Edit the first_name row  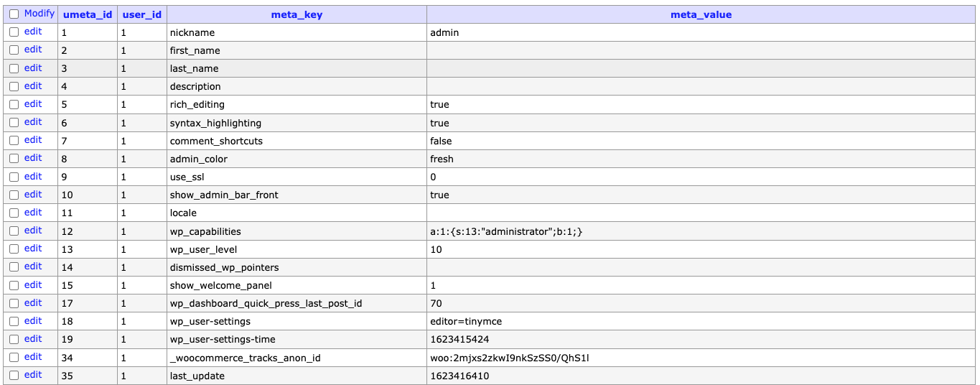click(x=33, y=50)
